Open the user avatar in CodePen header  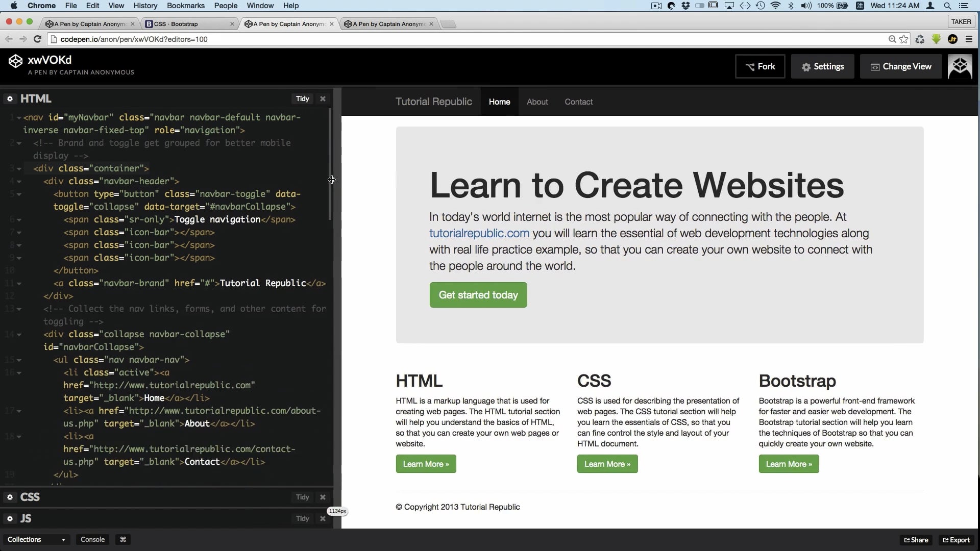(x=960, y=67)
